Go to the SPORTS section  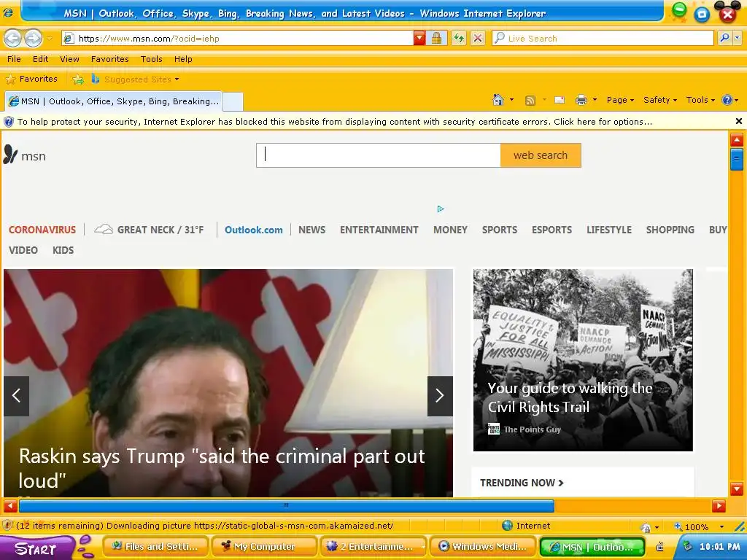click(x=500, y=230)
